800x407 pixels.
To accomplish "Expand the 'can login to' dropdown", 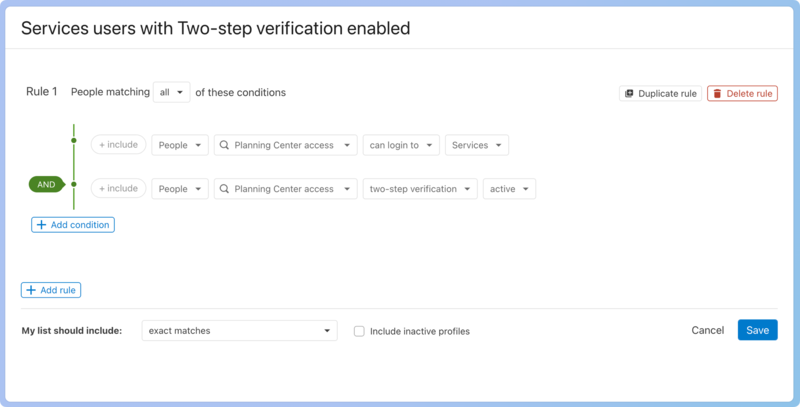I will (401, 145).
